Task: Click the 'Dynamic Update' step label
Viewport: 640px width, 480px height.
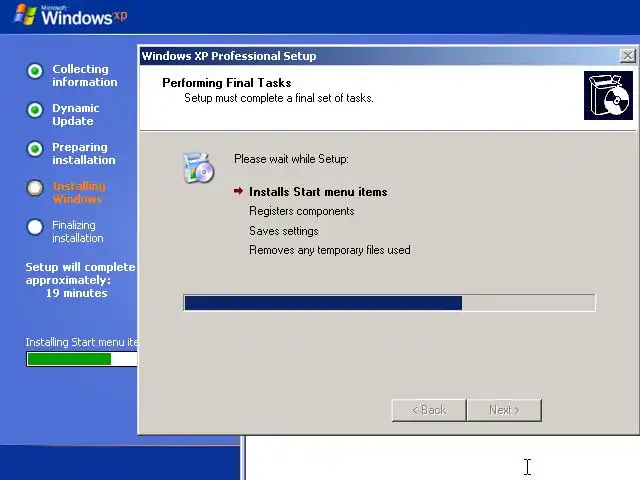Action: 76,115
